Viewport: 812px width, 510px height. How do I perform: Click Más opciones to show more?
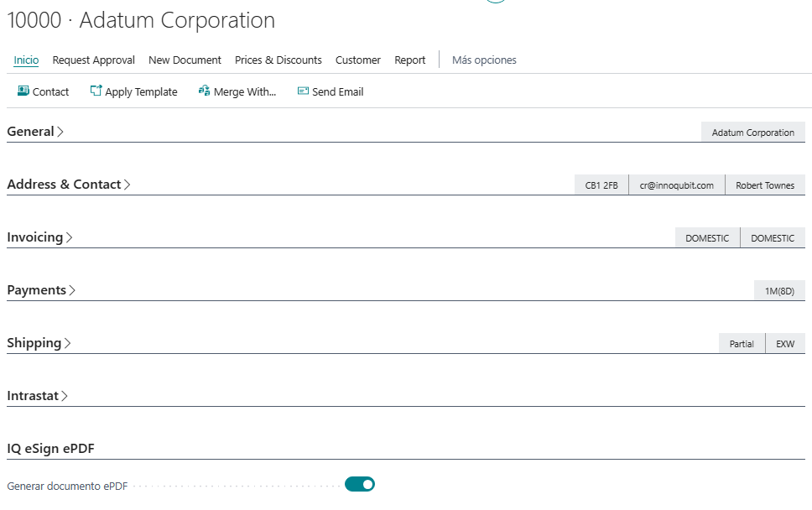tap(484, 60)
